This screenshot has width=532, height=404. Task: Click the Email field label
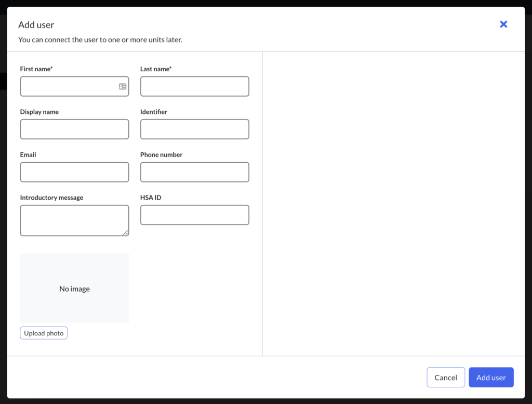click(28, 154)
